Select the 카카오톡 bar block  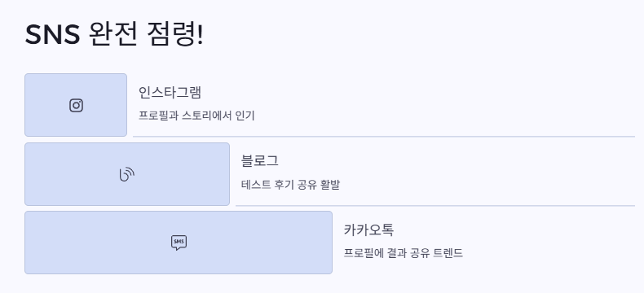179,243
